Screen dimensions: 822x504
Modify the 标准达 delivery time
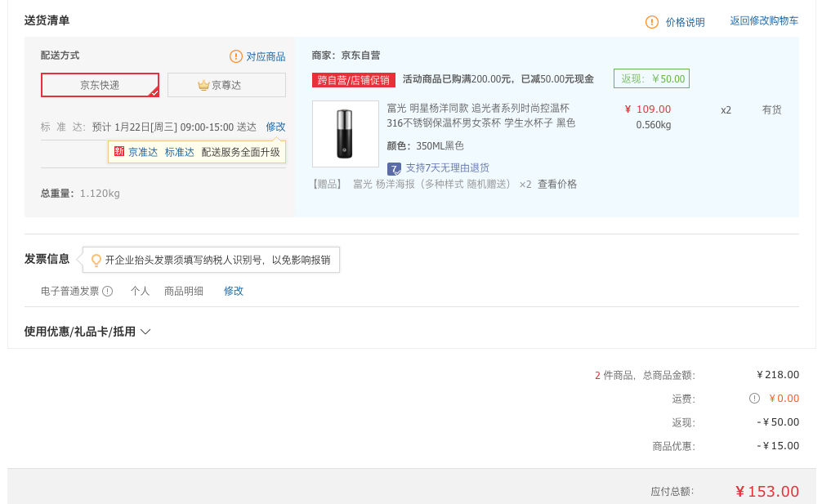pos(275,127)
